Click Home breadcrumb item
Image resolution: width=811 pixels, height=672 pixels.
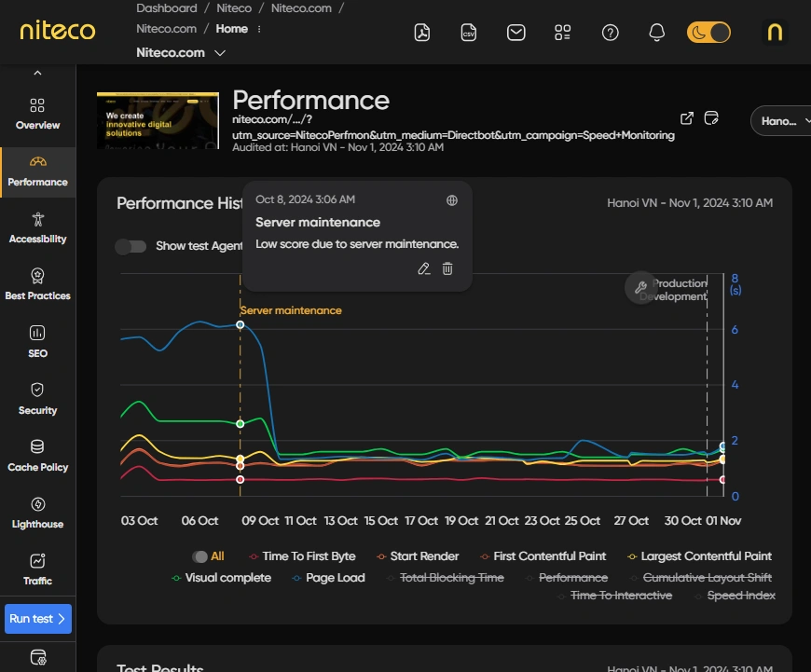click(x=232, y=29)
